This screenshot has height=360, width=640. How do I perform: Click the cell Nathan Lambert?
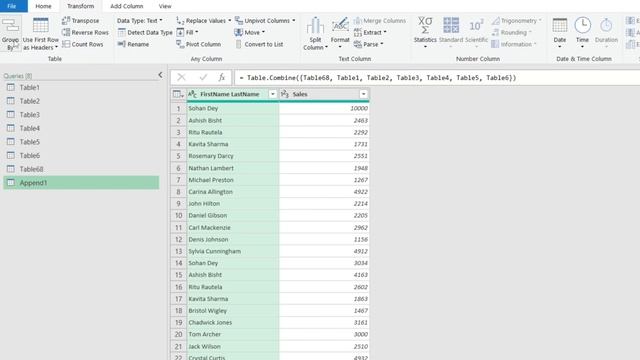233,168
